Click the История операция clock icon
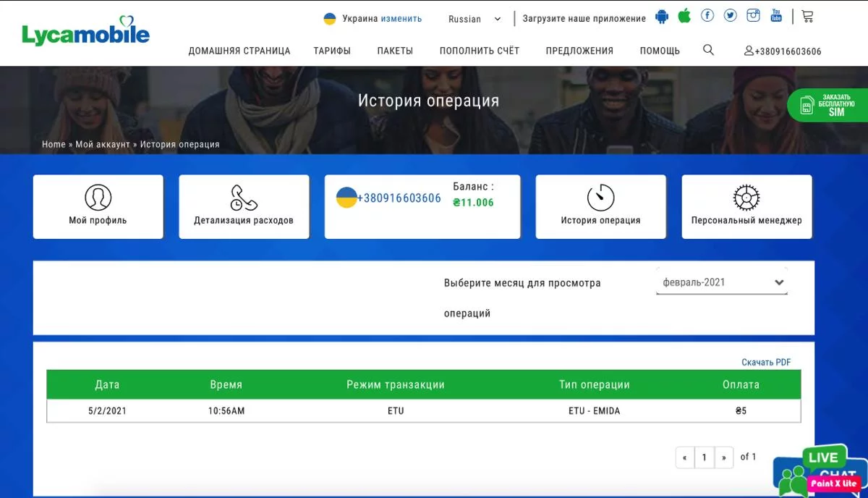Screen dimensions: 868x498 click(600, 197)
